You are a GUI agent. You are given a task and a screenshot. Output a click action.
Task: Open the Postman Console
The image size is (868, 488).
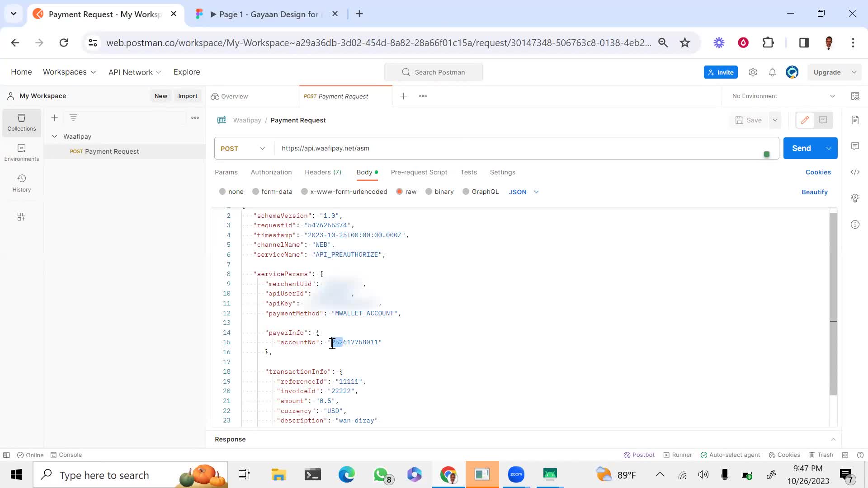(66, 455)
